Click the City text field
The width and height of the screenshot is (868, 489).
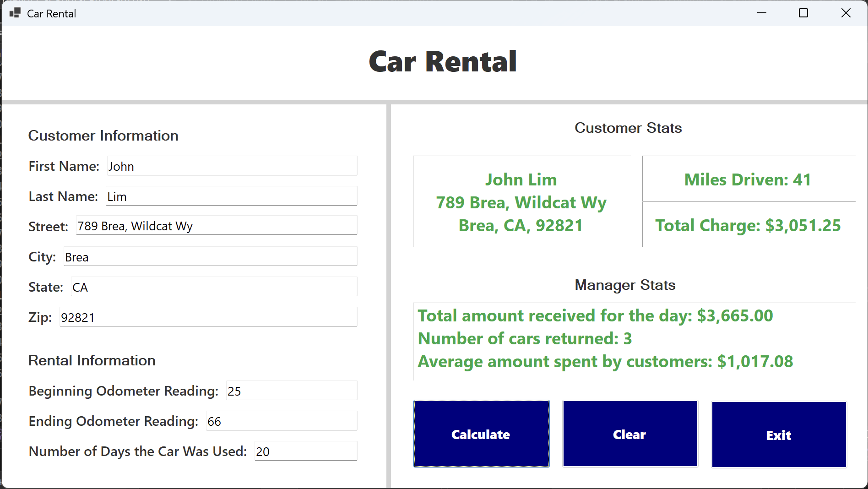coord(210,257)
